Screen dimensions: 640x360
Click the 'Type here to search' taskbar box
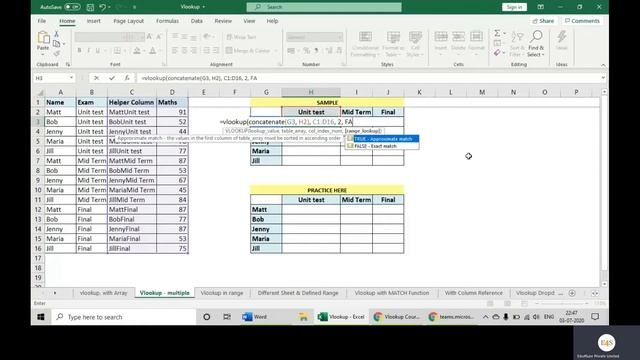click(124, 317)
